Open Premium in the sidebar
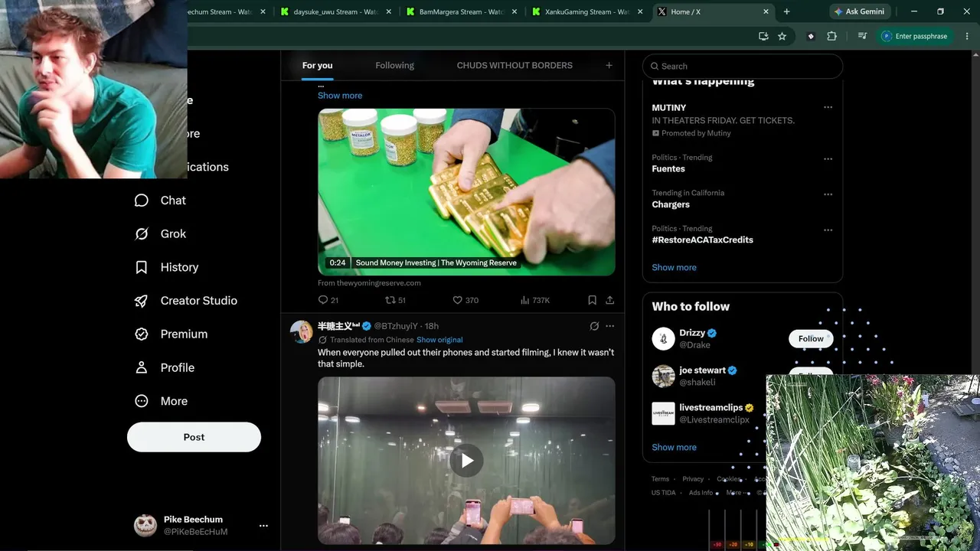The image size is (980, 551). click(x=171, y=334)
